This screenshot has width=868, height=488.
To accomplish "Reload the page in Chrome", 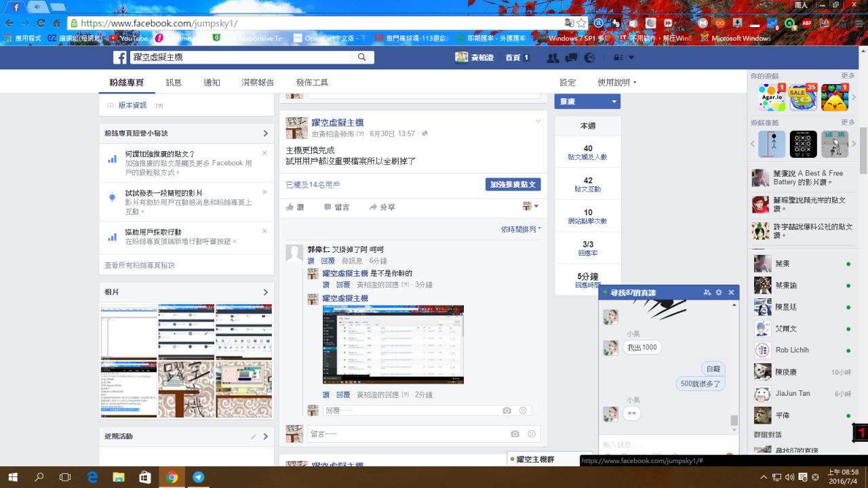I will pyautogui.click(x=41, y=22).
